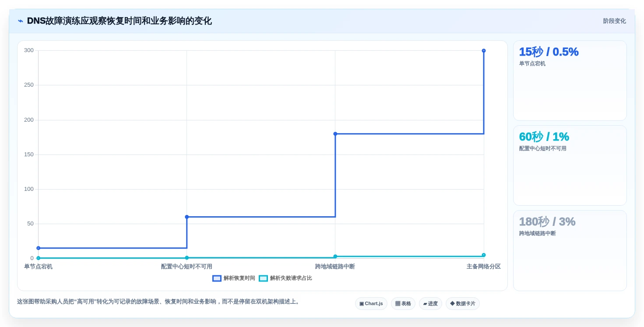This screenshot has height=327, width=644.
Task: Click the cyan data point above 单节点宕机 axis label
Action: (x=39, y=258)
